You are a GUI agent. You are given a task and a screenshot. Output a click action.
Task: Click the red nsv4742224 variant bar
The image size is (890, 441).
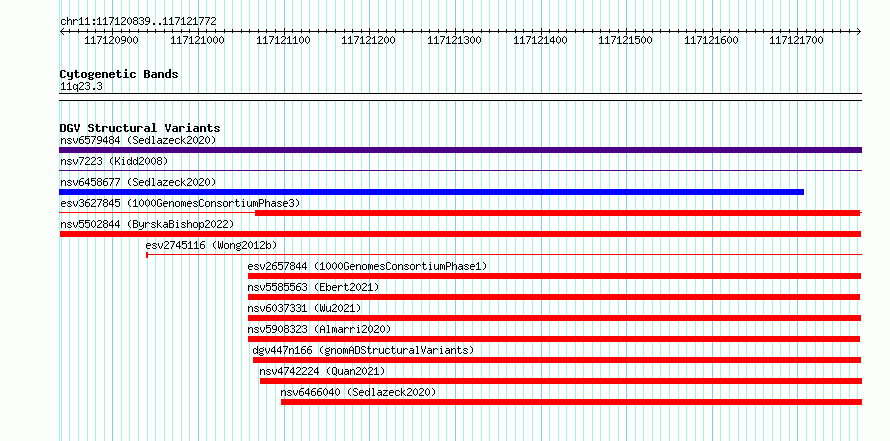[561, 381]
